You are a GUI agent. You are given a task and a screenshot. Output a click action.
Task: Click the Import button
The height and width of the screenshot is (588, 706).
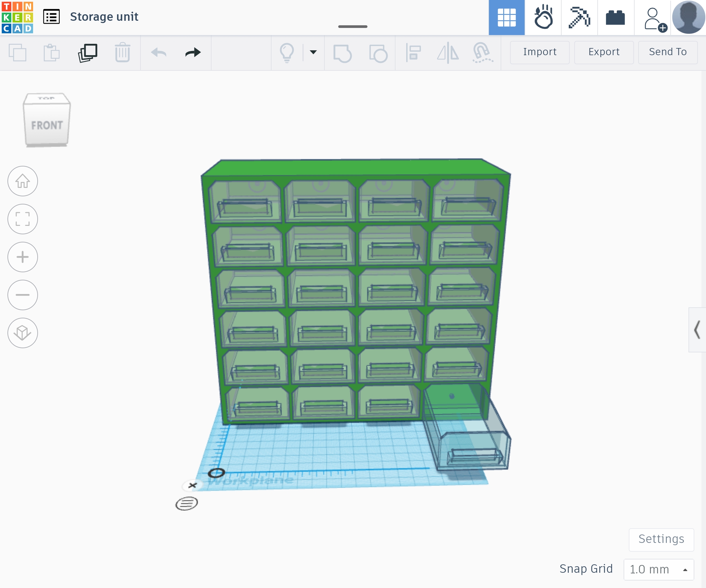pyautogui.click(x=540, y=52)
